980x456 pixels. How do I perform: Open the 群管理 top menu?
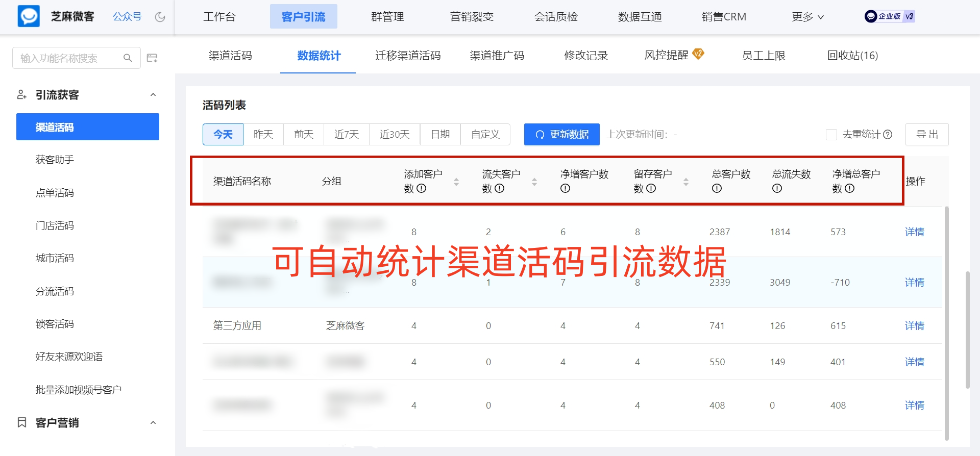click(388, 17)
